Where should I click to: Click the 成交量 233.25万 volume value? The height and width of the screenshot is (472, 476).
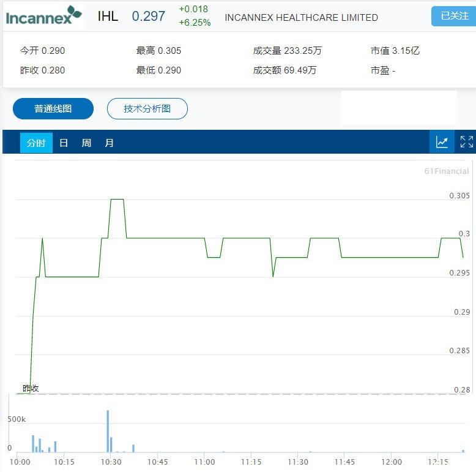(287, 51)
